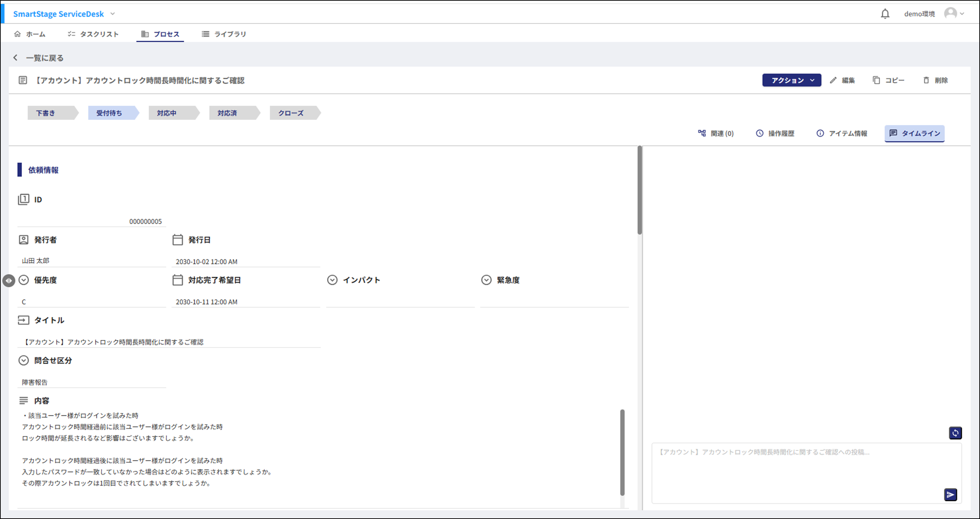This screenshot has width=980, height=519.
Task: Click the 関連 (0) relation icon
Action: click(x=702, y=133)
